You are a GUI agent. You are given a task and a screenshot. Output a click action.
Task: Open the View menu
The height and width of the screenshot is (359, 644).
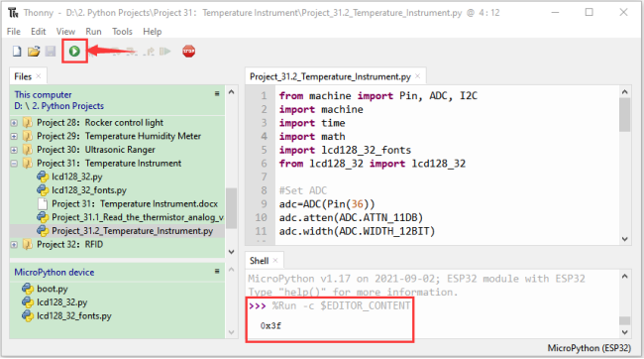65,32
